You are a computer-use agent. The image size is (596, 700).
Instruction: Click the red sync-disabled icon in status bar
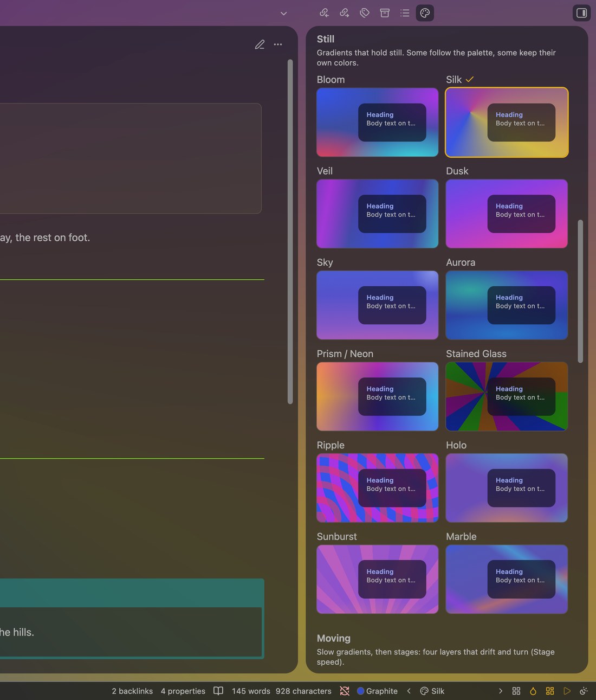(345, 691)
